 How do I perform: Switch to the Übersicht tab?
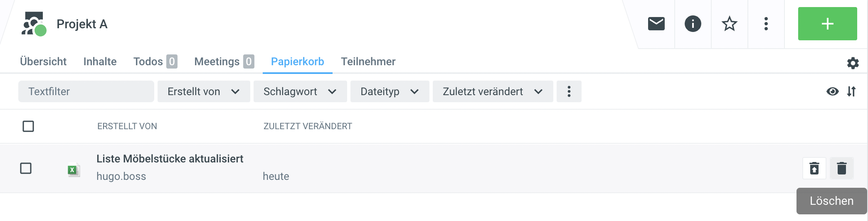coord(43,61)
